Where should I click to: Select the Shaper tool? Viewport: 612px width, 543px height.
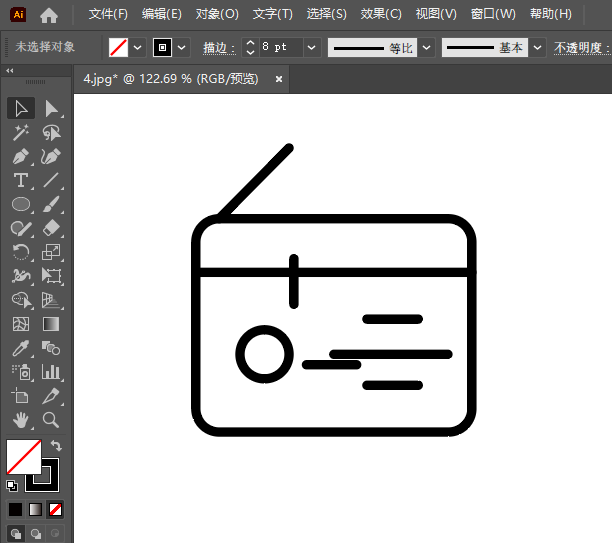coord(21,228)
